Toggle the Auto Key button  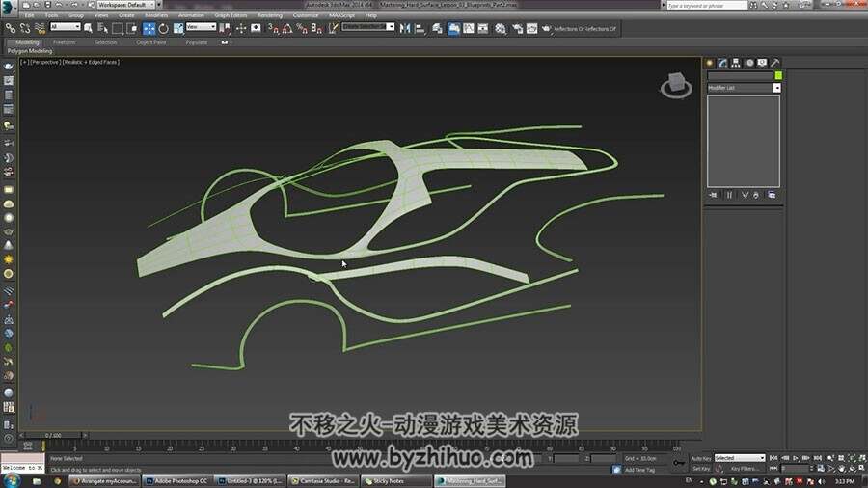(701, 459)
